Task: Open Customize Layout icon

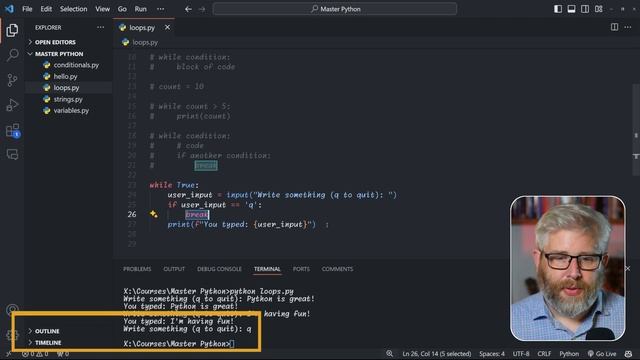Action: 599,9
